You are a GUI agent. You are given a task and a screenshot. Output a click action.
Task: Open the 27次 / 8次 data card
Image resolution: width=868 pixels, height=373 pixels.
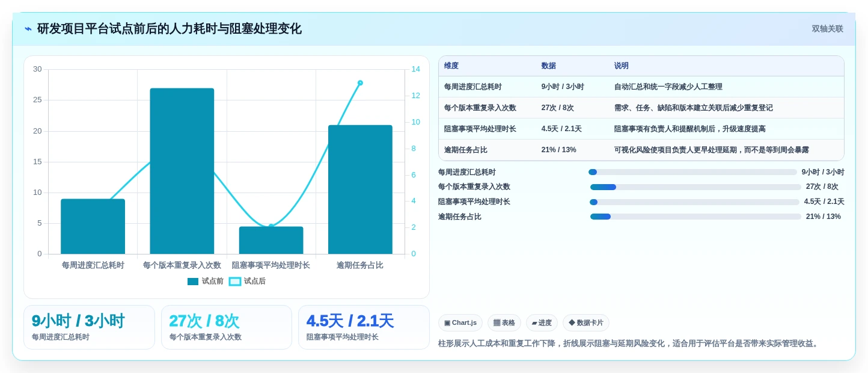click(226, 327)
